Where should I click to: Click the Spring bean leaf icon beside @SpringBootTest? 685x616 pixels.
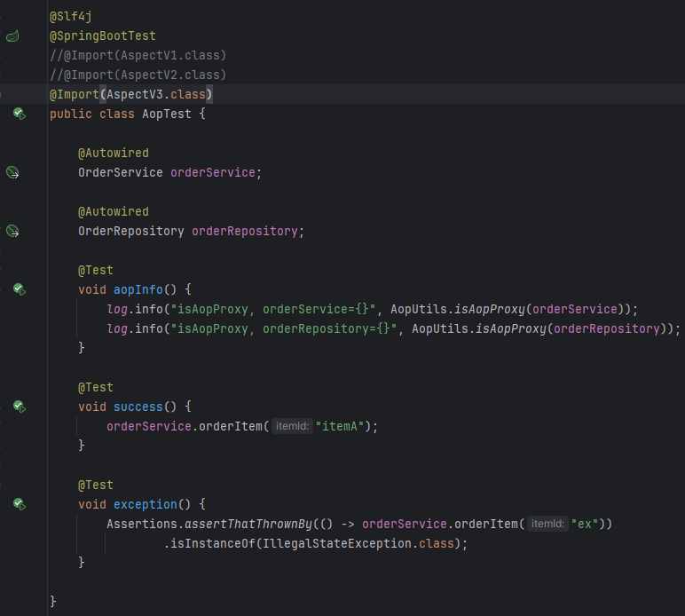coord(12,36)
